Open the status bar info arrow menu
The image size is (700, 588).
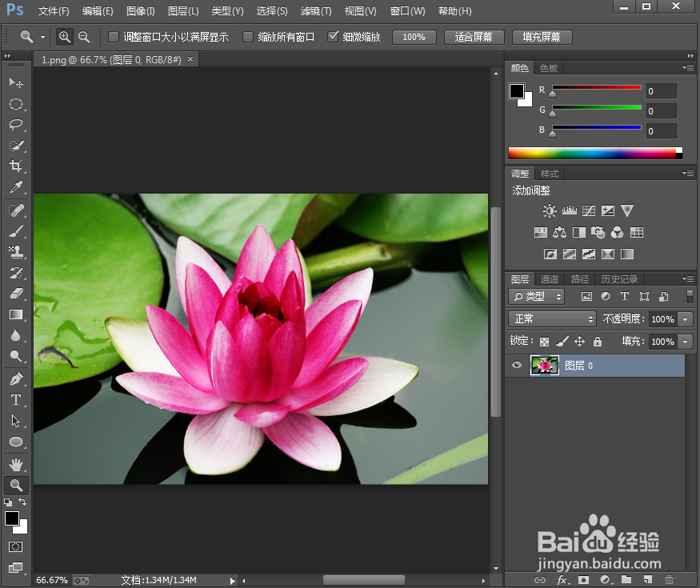coord(232,581)
